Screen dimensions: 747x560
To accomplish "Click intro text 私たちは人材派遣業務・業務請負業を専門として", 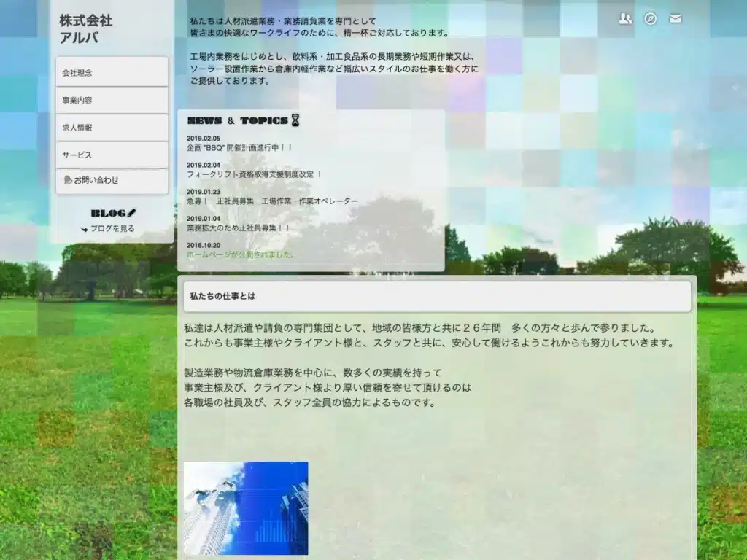I will tap(283, 21).
